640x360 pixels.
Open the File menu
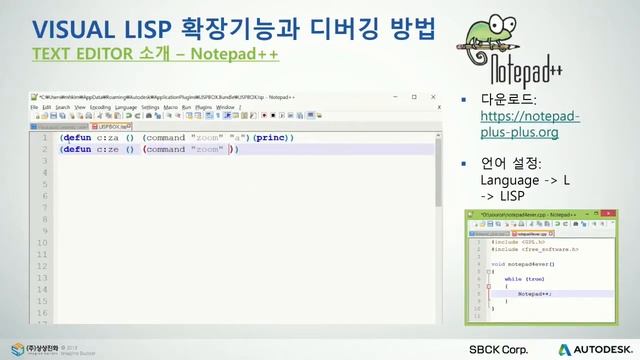coord(34,107)
